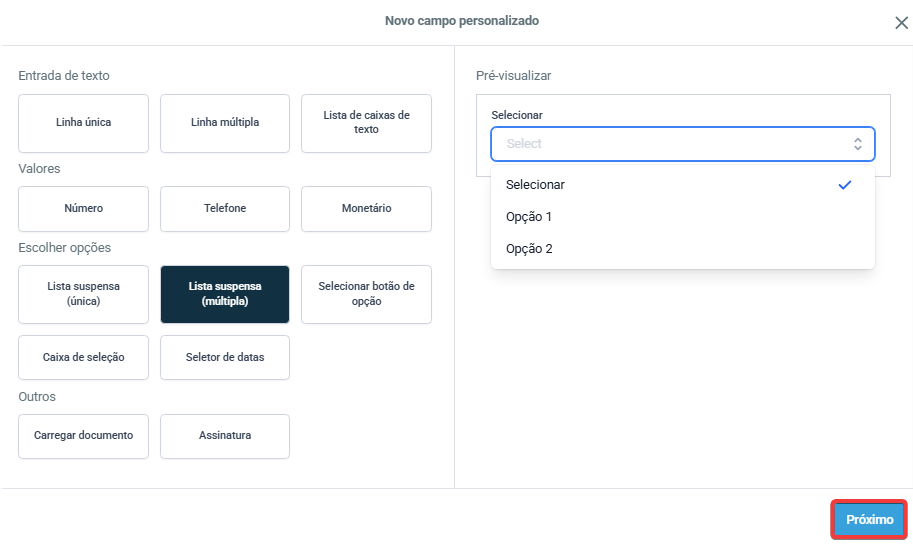Choose the Linha múltipla field type
Viewport: 913px width, 548px height.
click(x=225, y=123)
